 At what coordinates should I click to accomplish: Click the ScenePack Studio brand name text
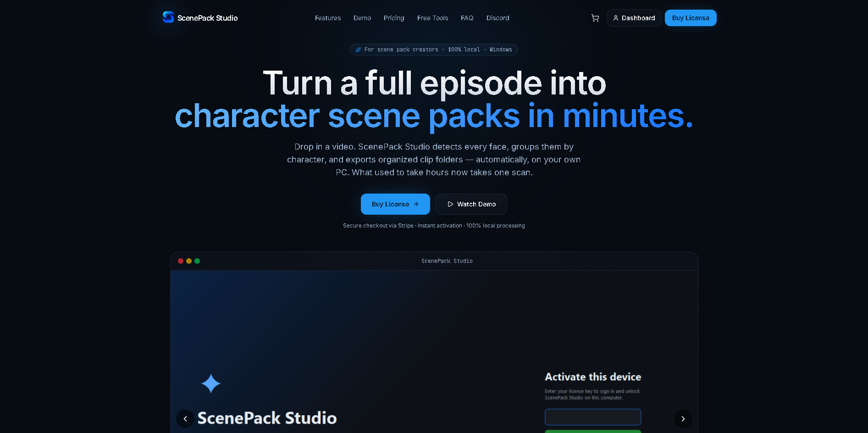(208, 18)
